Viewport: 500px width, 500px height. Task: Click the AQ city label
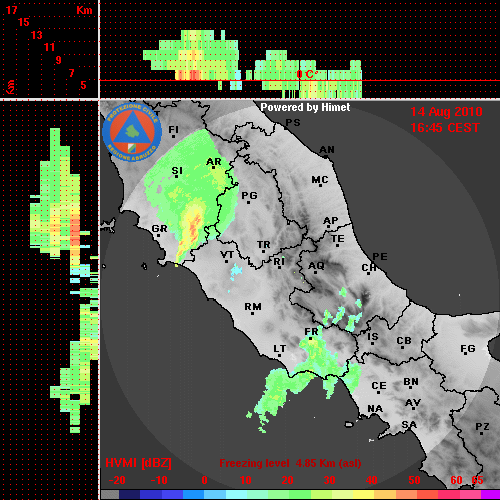coord(316,266)
